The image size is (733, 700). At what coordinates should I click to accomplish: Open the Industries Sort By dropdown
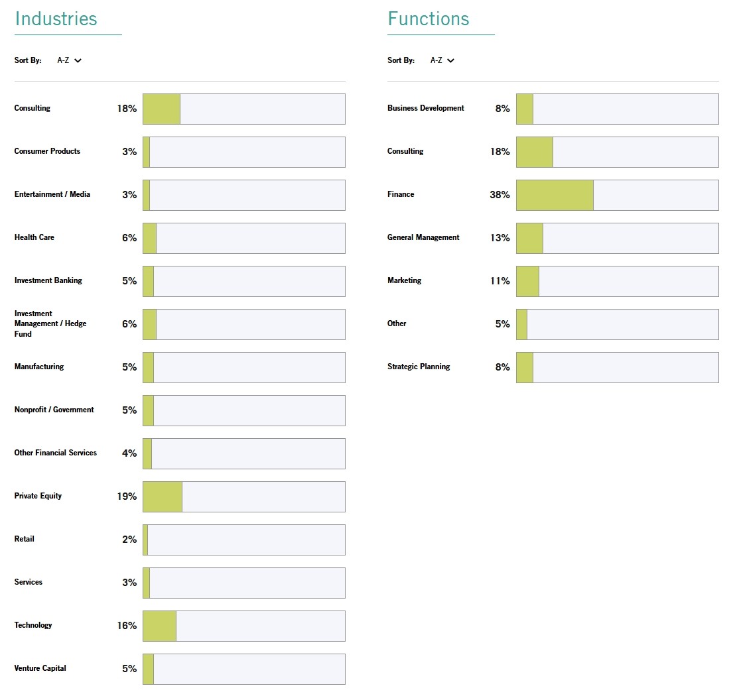69,60
